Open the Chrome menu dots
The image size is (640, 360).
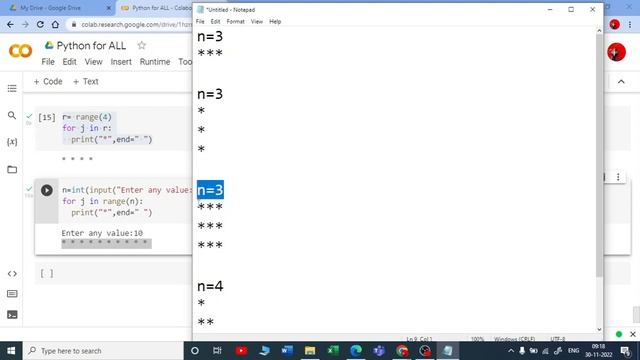[630, 24]
